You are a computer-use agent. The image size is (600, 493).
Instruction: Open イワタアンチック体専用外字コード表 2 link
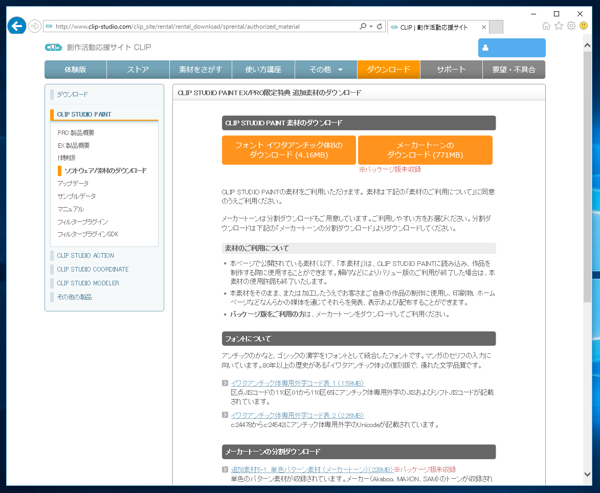tap(297, 415)
